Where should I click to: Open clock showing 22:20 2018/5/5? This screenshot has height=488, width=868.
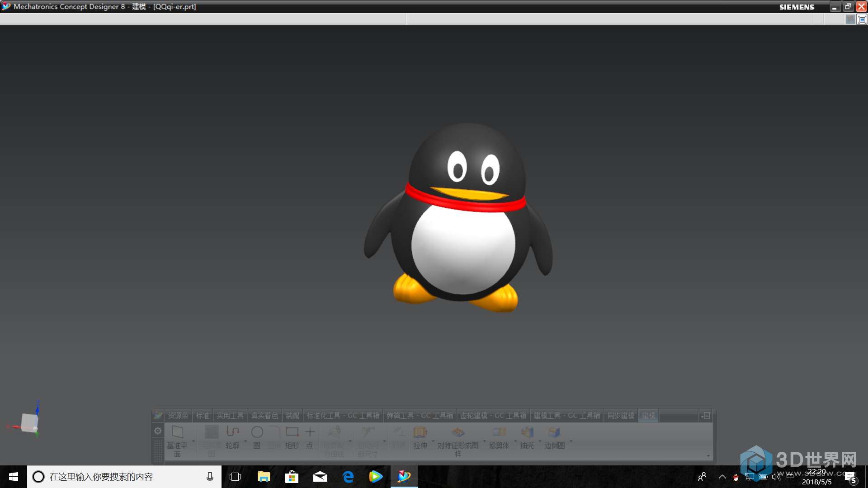pos(817,477)
